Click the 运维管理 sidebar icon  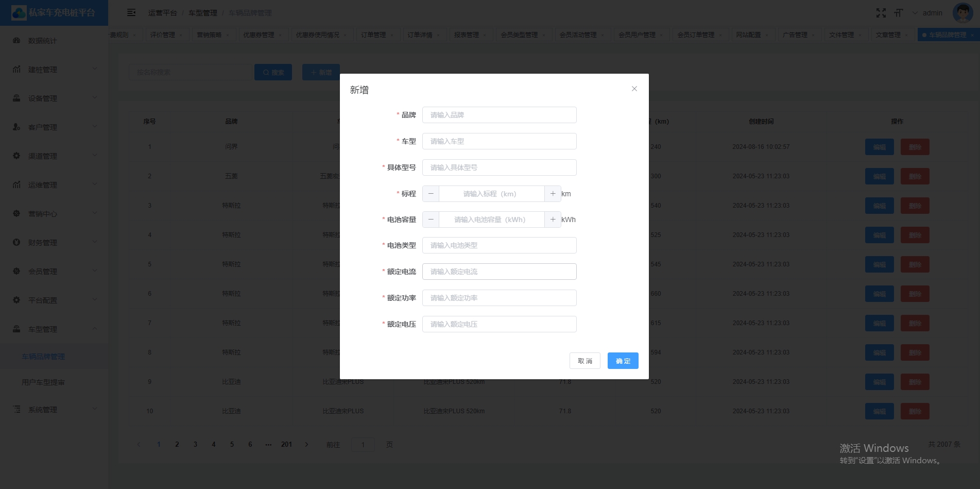(16, 184)
